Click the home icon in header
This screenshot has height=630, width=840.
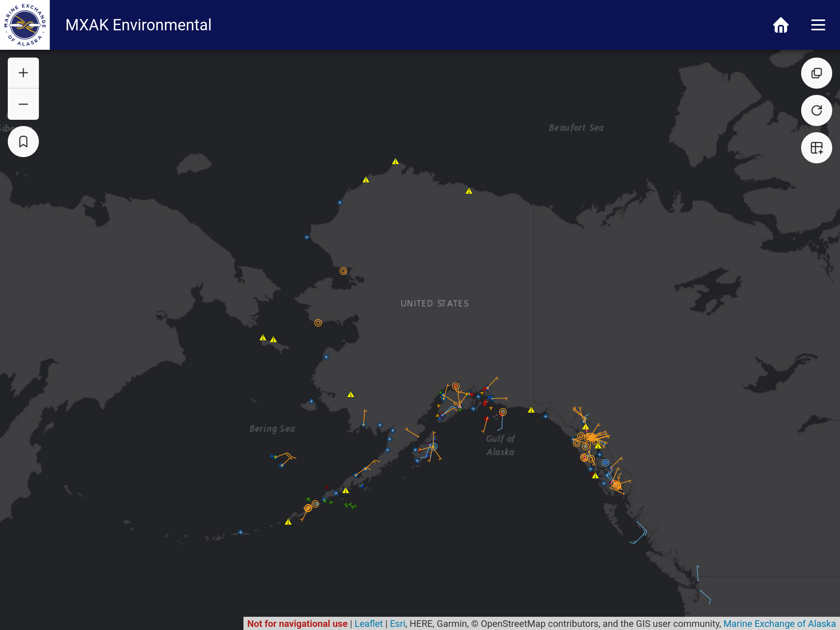click(x=780, y=25)
